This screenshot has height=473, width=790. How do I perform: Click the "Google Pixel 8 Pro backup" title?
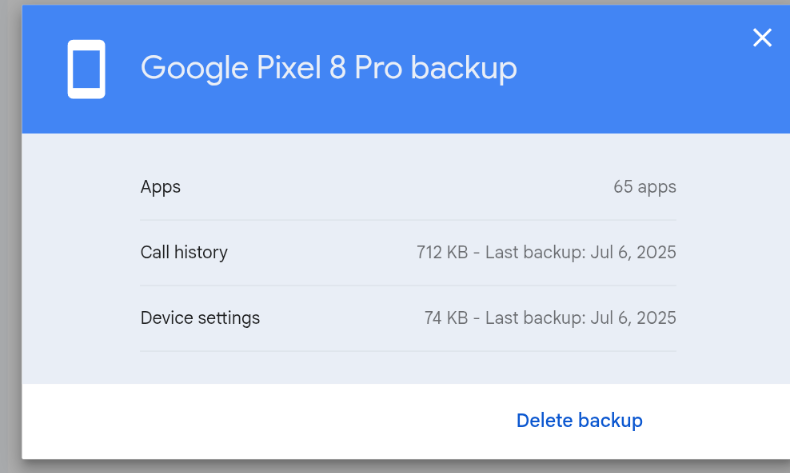[328, 68]
